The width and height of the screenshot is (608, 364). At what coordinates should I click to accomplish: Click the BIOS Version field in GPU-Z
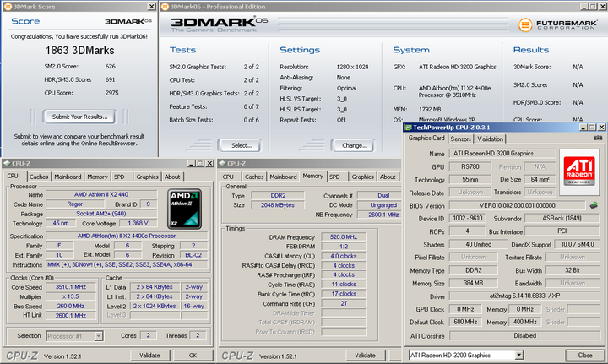[518, 205]
